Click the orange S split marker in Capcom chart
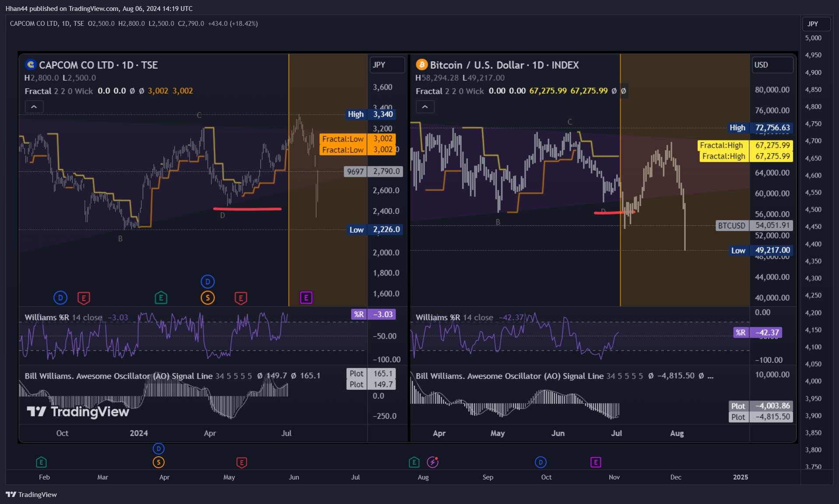The image size is (839, 504). [207, 298]
